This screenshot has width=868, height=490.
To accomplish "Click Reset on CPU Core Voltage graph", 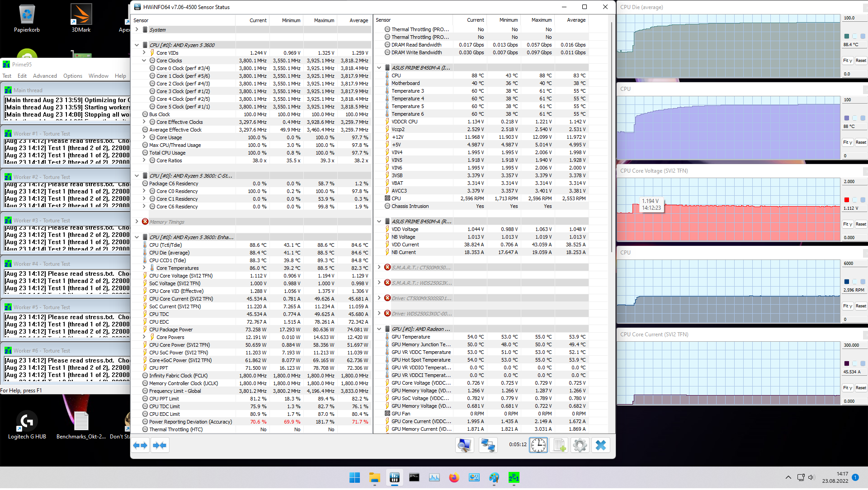I will coord(861,224).
